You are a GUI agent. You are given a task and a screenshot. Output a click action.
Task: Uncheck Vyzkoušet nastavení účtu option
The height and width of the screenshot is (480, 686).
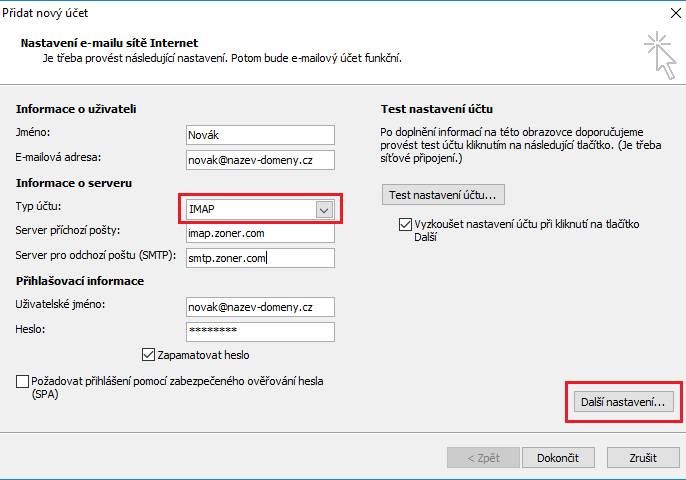point(405,225)
